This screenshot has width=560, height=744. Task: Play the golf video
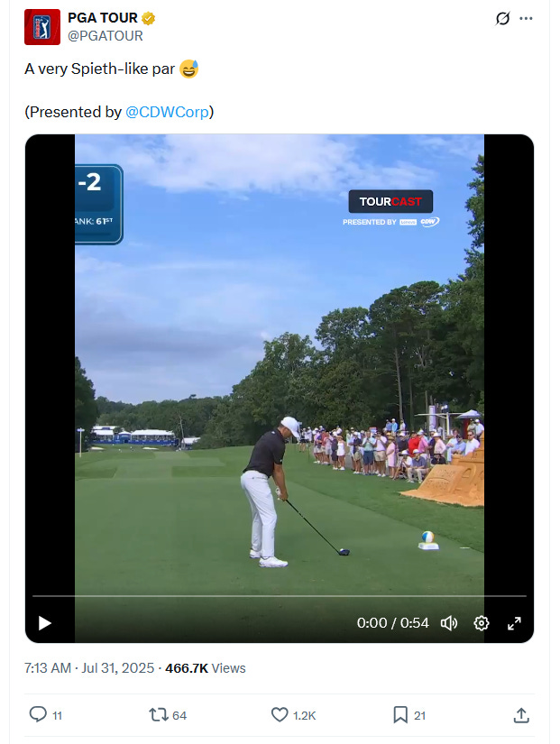click(44, 623)
